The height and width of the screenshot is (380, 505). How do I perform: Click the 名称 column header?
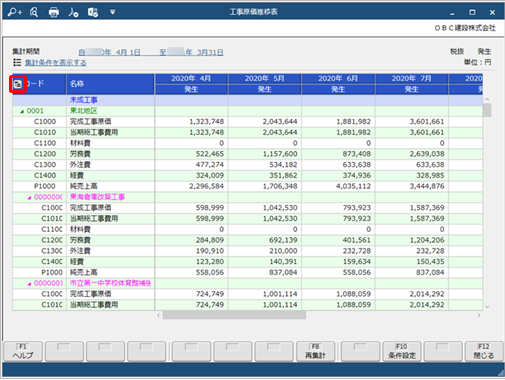110,84
